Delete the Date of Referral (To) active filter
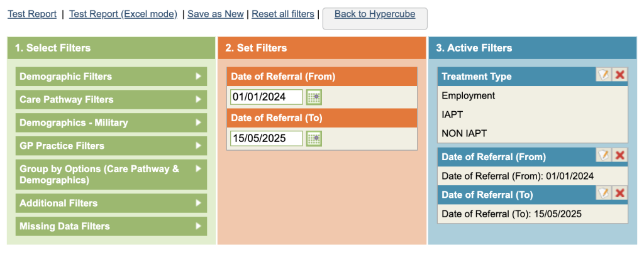 [x=620, y=193]
